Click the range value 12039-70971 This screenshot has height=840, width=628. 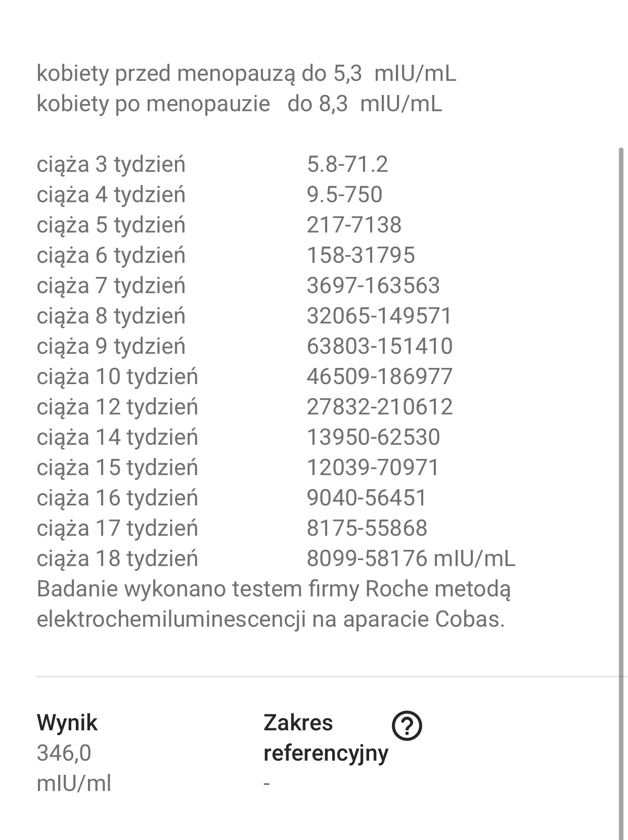click(373, 468)
